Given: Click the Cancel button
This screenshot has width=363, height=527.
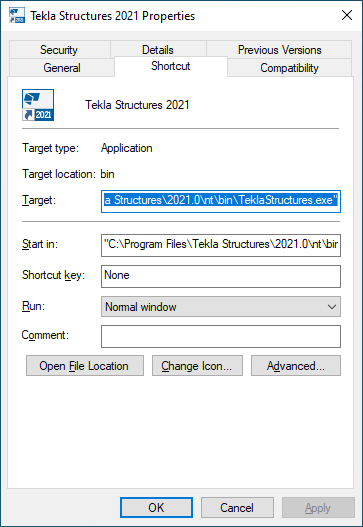Looking at the screenshot, I should pos(237,507).
